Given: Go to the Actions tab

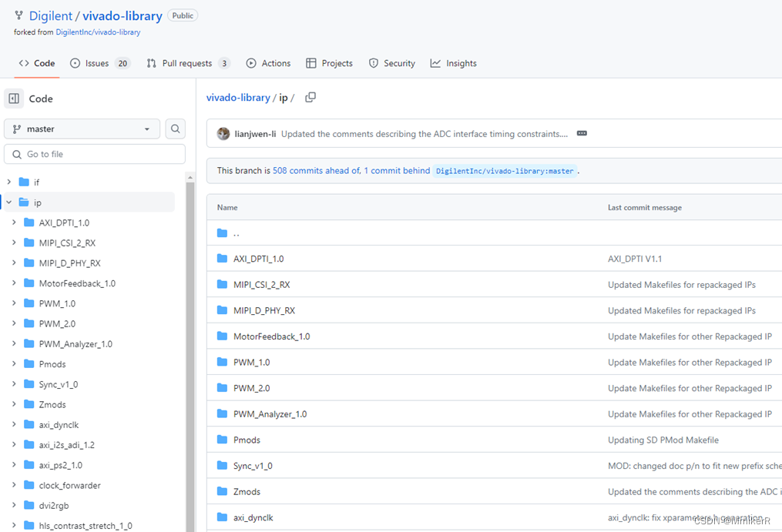Looking at the screenshot, I should [x=268, y=63].
